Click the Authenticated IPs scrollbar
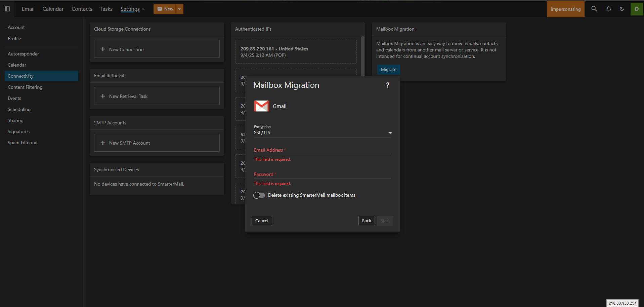 pyautogui.click(x=362, y=55)
